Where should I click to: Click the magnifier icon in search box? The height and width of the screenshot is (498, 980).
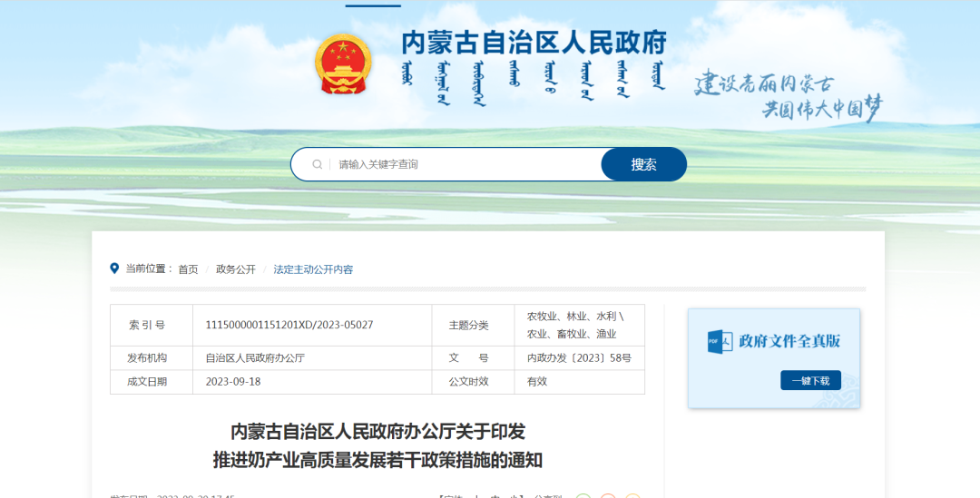coord(318,164)
